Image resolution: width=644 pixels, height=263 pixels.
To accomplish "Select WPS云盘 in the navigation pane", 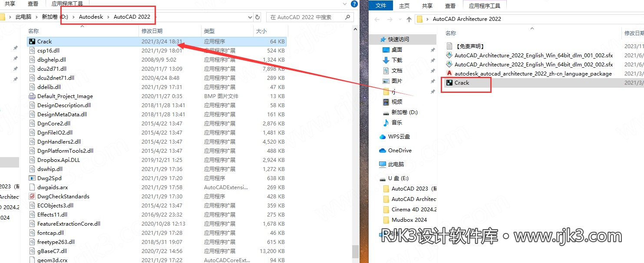I will pyautogui.click(x=395, y=137).
